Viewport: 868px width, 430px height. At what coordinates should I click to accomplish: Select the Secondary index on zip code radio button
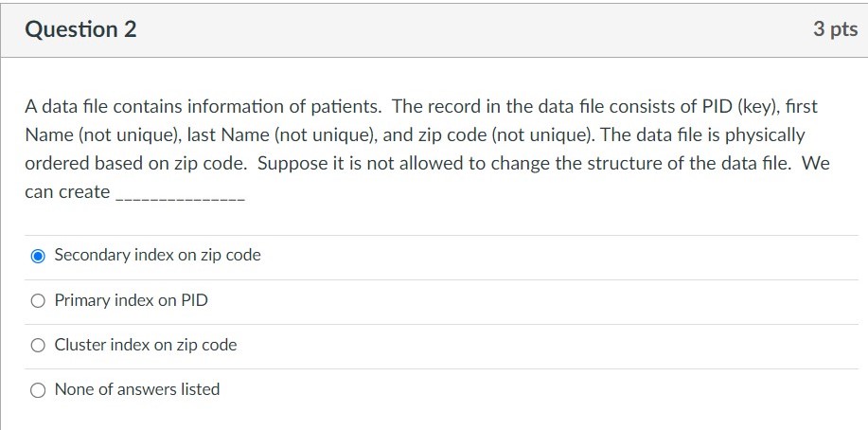(38, 256)
